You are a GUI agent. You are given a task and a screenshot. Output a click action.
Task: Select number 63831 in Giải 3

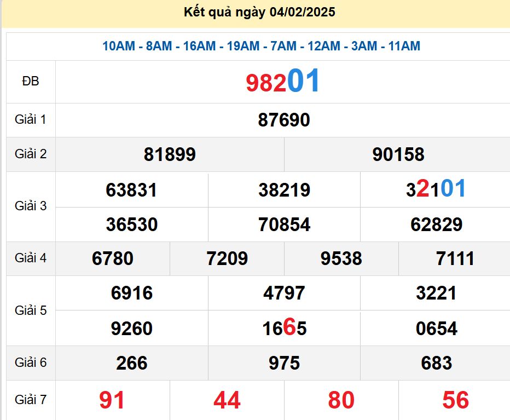tap(131, 189)
